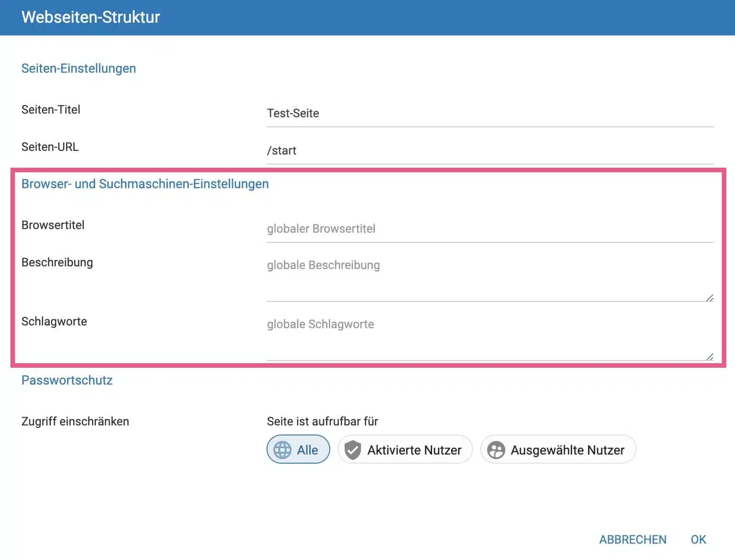Click the shield icon beside Aktivierte Nutzer
Screen dimensions: 735x560
354,450
